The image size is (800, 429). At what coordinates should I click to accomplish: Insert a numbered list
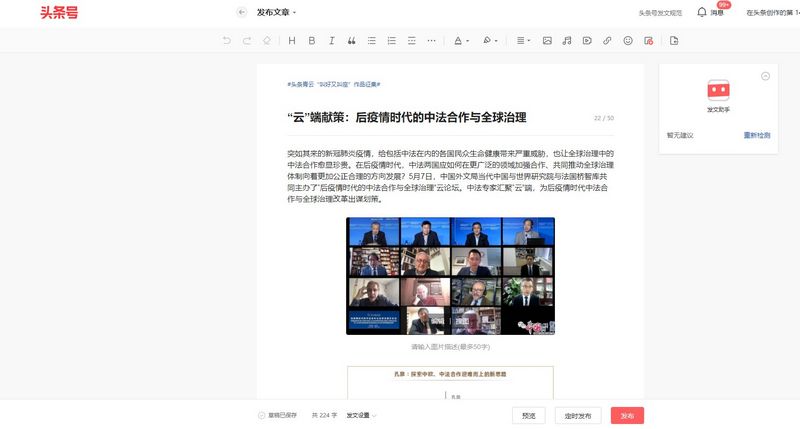[x=391, y=41]
